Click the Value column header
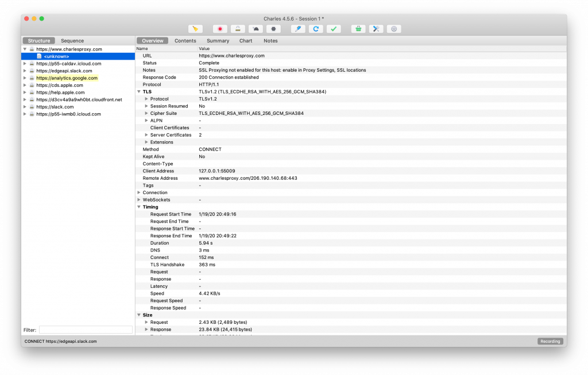Image resolution: width=588 pixels, height=375 pixels. pyautogui.click(x=382, y=48)
